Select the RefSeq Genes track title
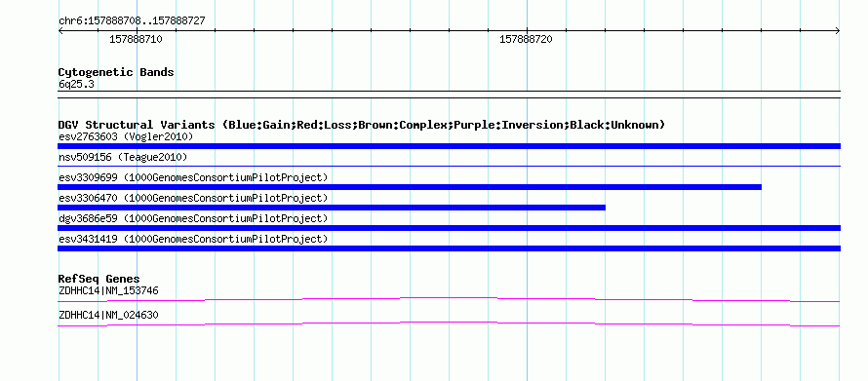 point(99,279)
